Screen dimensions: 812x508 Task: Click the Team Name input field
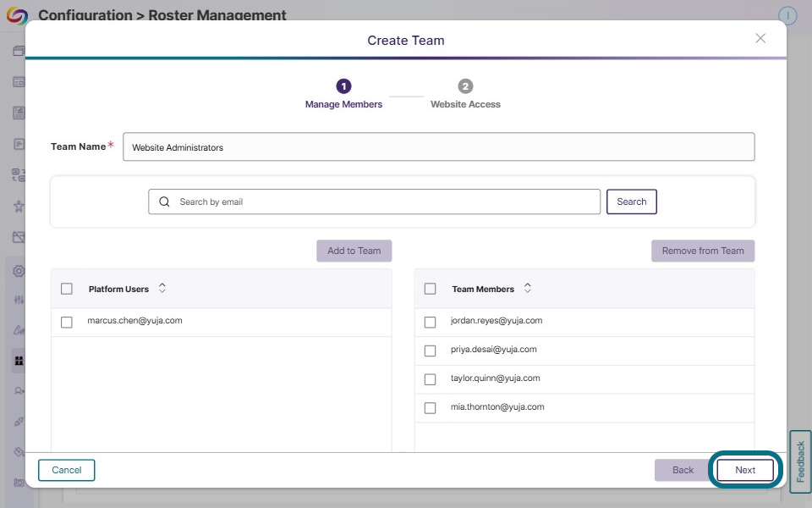click(439, 147)
